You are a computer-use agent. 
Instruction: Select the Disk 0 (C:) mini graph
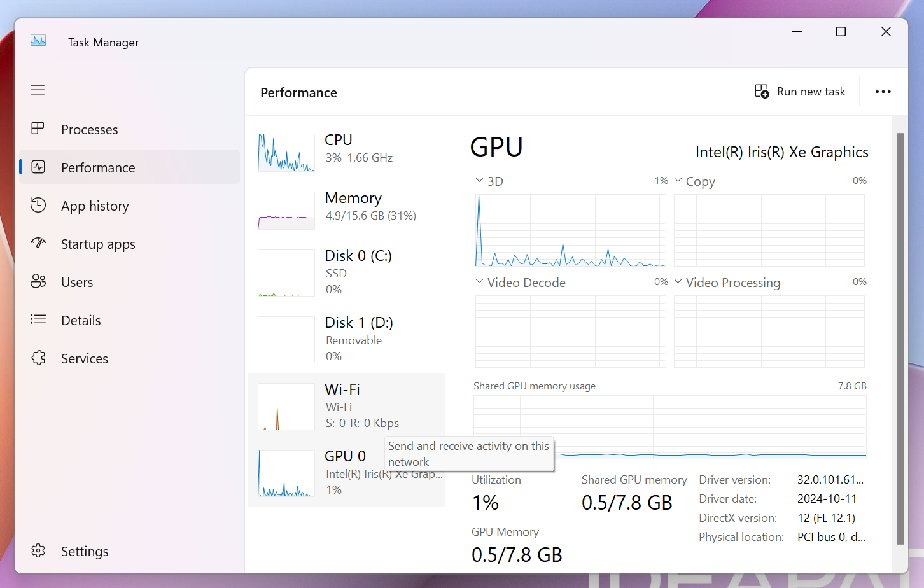click(286, 273)
